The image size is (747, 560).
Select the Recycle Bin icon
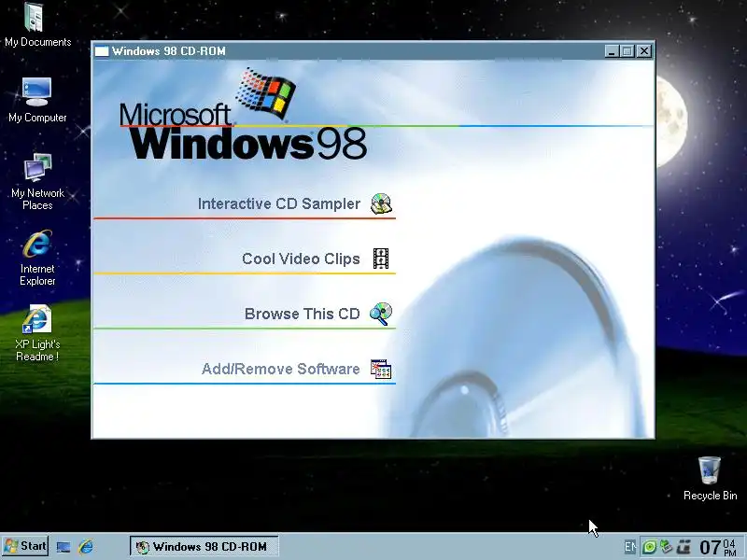pos(710,479)
